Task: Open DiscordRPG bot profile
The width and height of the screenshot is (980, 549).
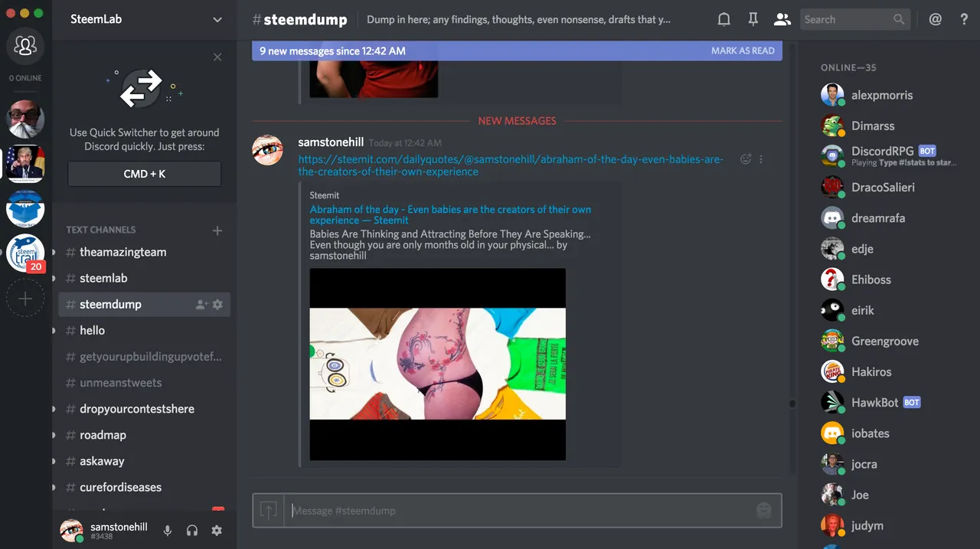Action: [x=888, y=156]
